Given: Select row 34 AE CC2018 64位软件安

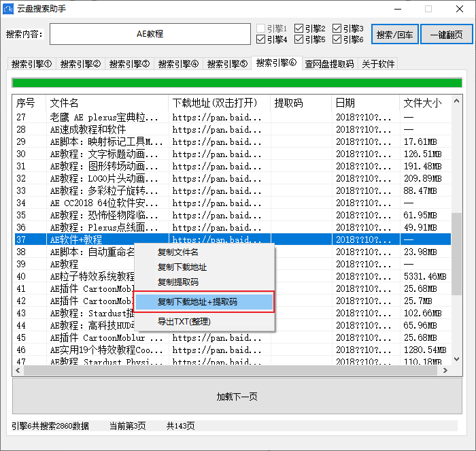Looking at the screenshot, I should pos(233,203).
